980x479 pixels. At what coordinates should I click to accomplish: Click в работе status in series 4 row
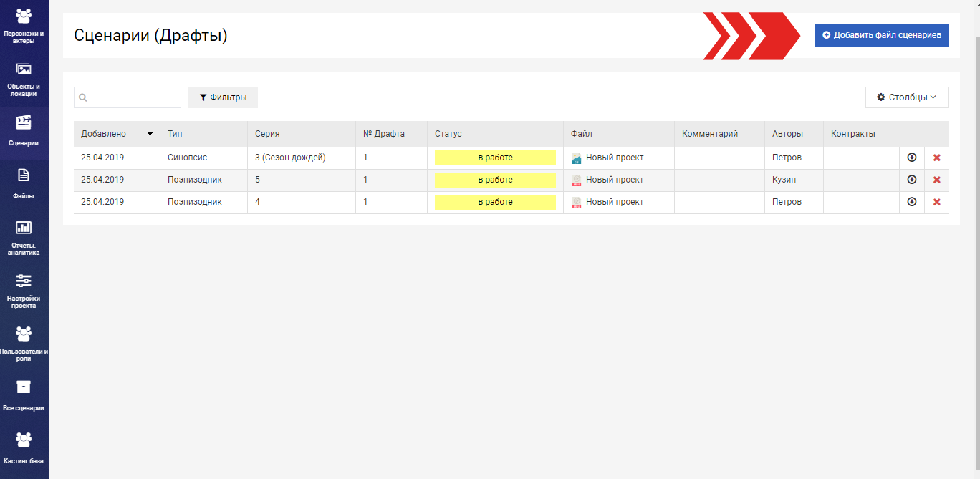pyautogui.click(x=495, y=202)
